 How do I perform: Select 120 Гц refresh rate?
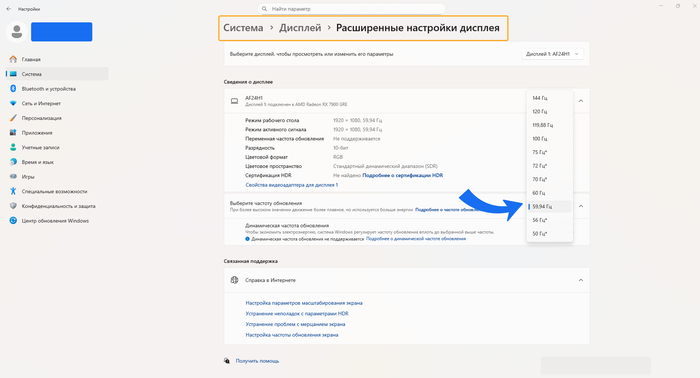550,112
